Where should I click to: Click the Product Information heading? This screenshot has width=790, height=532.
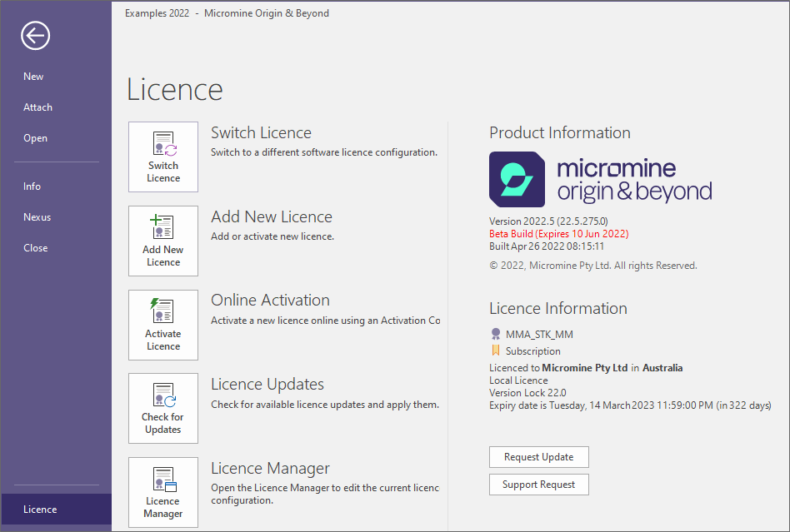(560, 133)
